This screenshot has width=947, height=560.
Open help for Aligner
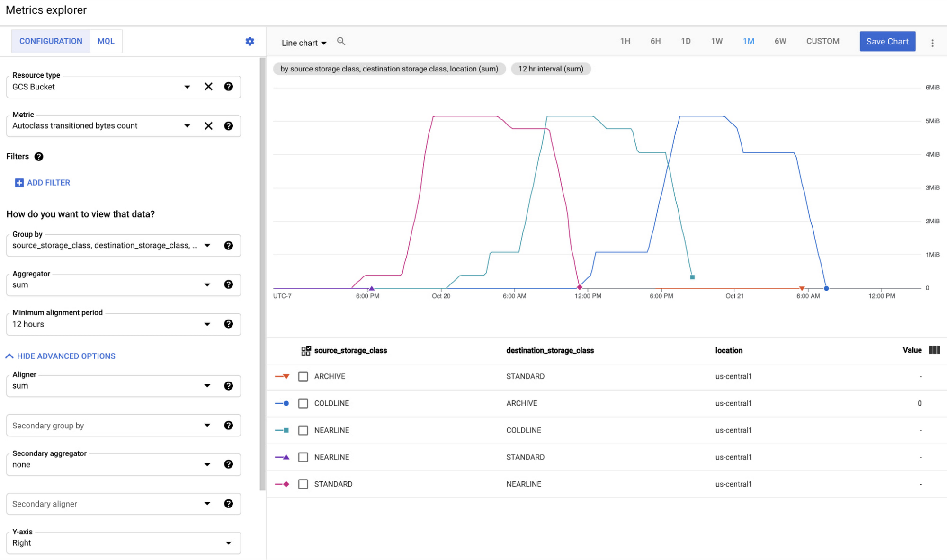(229, 386)
